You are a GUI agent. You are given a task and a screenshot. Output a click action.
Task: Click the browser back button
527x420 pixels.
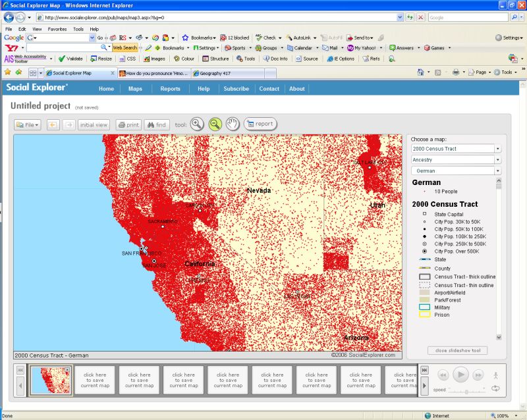[9, 17]
